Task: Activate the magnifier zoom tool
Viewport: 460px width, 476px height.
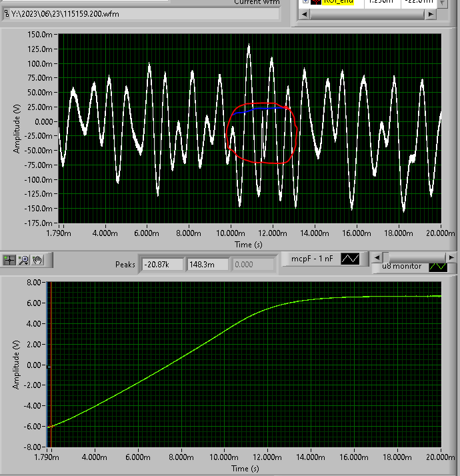Action: click(x=23, y=260)
